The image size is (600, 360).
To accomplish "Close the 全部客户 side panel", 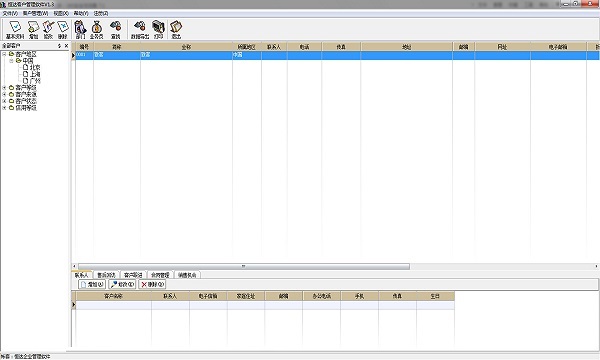I will click(x=66, y=46).
